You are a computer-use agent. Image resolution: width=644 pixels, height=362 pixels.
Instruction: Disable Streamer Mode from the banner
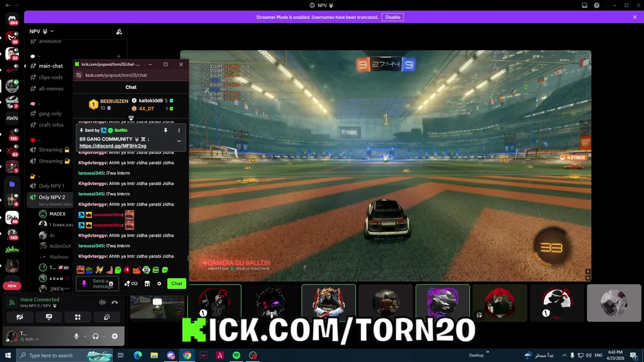click(x=392, y=17)
